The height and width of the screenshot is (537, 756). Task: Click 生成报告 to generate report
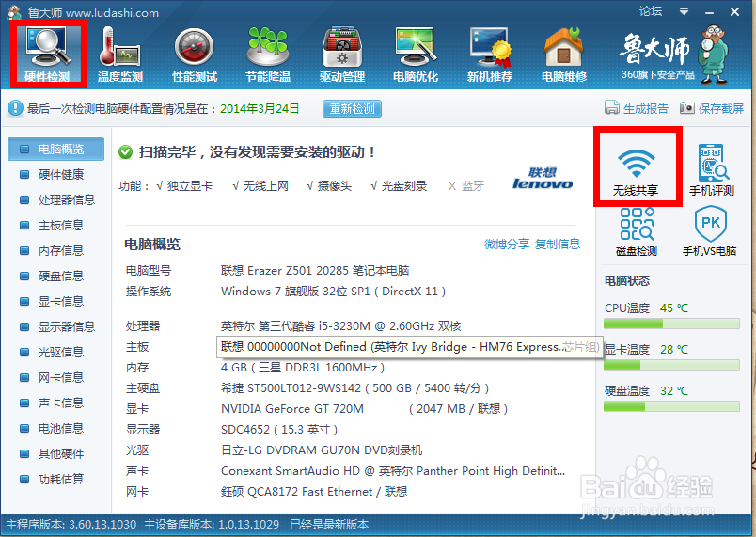pos(646,108)
